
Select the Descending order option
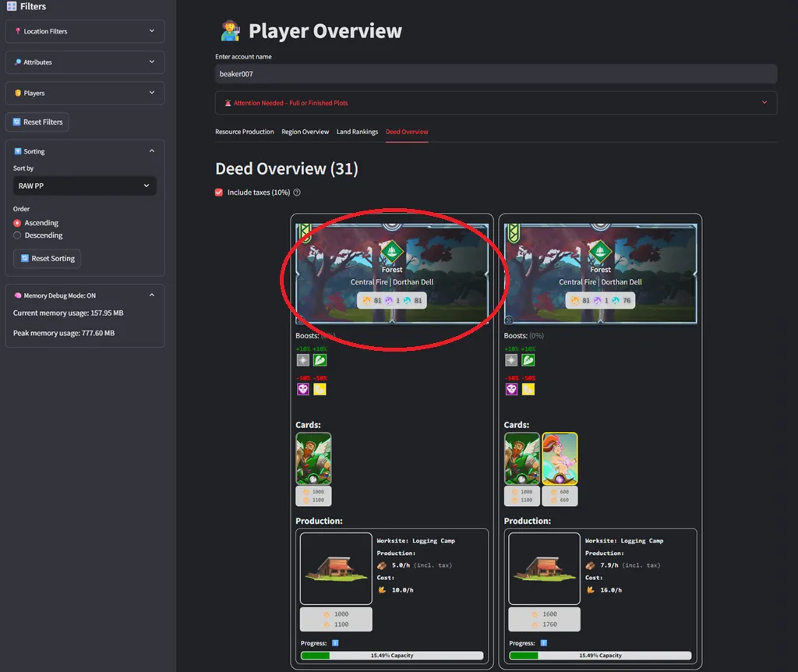pyautogui.click(x=37, y=235)
